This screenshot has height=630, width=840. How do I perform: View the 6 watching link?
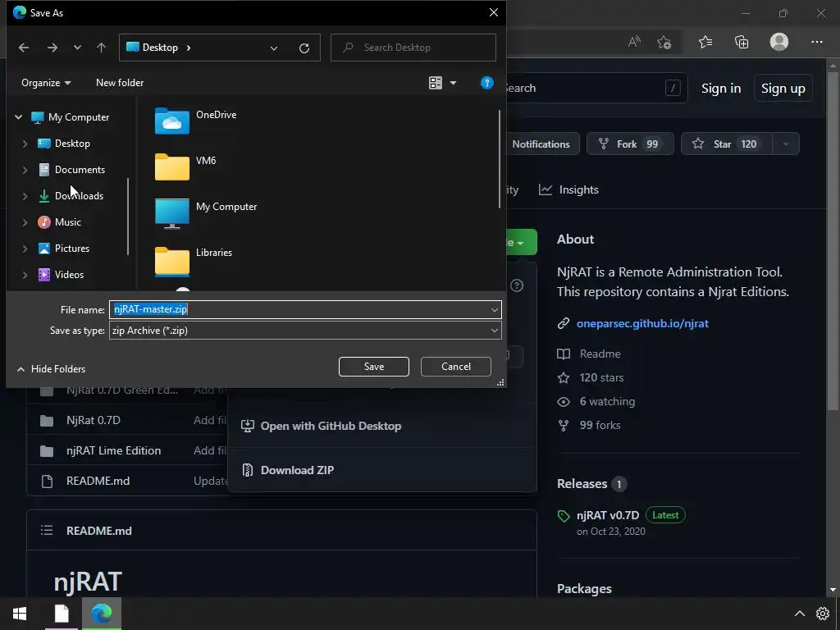click(x=607, y=401)
